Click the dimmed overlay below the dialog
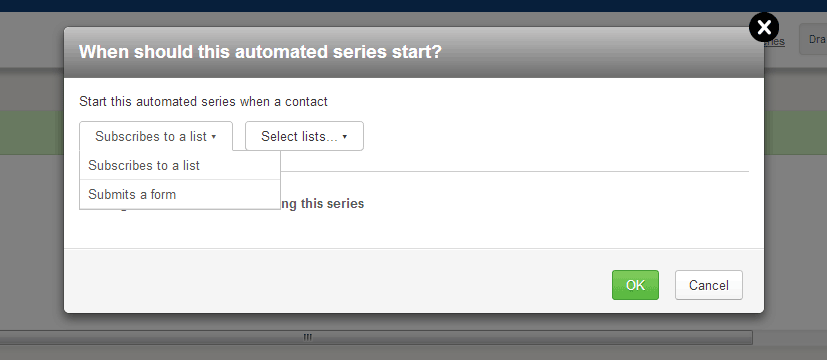This screenshot has height=360, width=827. point(414,323)
